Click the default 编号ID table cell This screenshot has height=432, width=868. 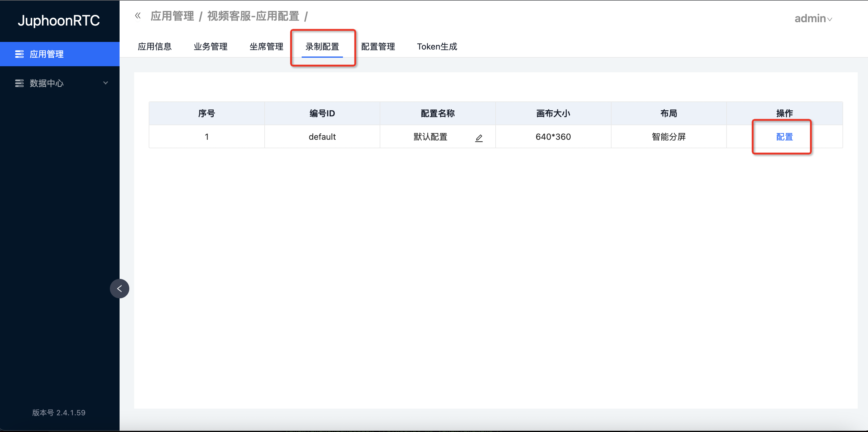point(322,137)
